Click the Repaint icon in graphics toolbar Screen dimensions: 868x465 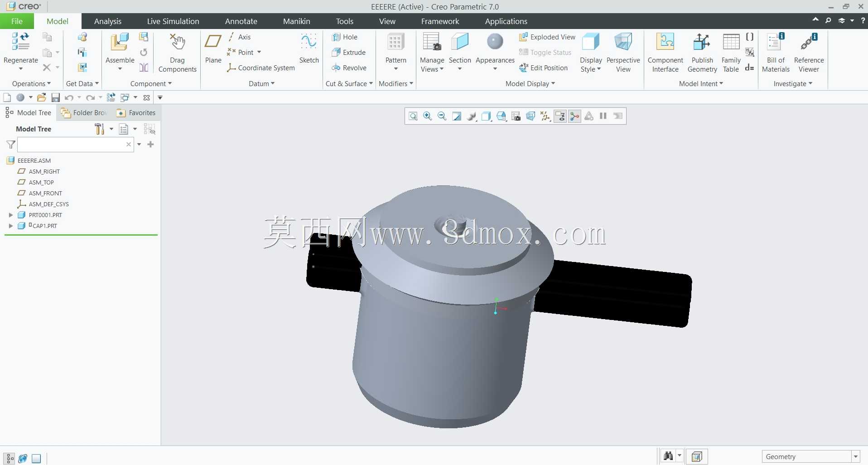tap(457, 116)
